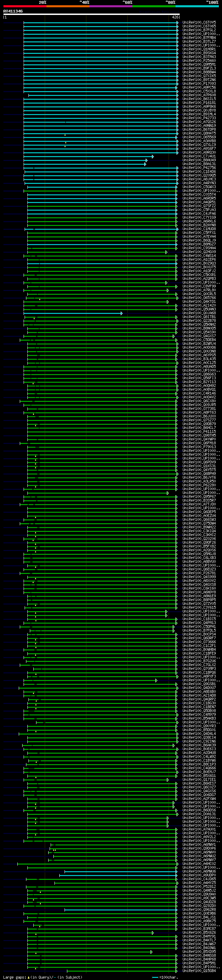This screenshot has height=980, width=222.
Task: Select hit label UniRef100_B3TLZ7
Action: [199, 41]
